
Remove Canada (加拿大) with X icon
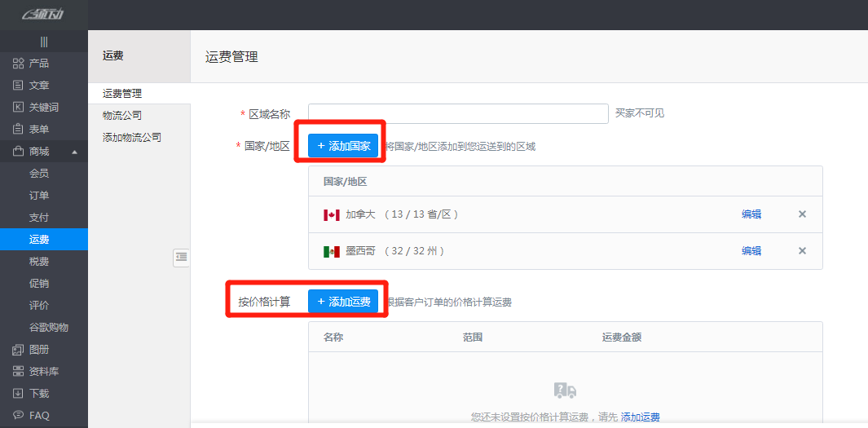click(x=802, y=214)
